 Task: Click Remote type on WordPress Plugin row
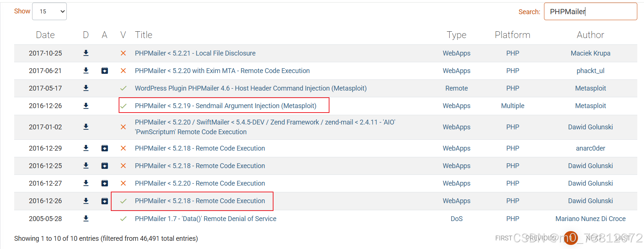point(457,88)
